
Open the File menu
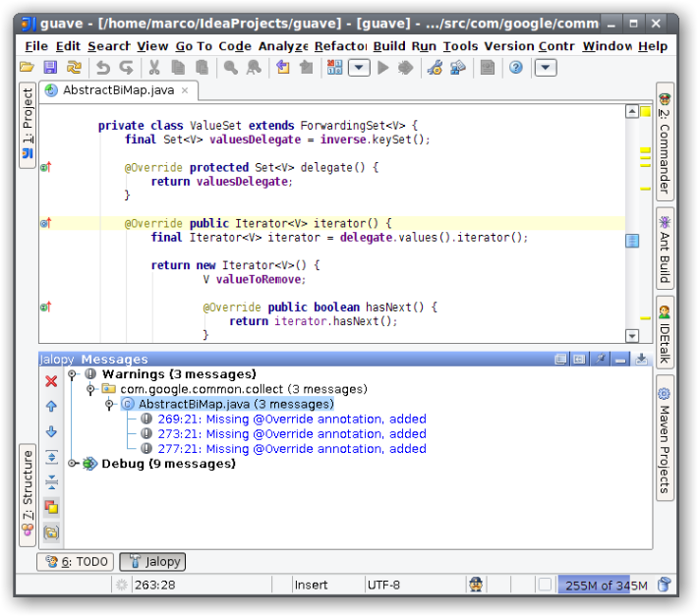pyautogui.click(x=36, y=46)
